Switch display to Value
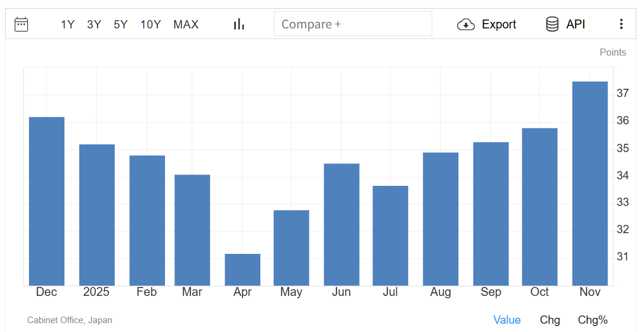 pos(507,320)
